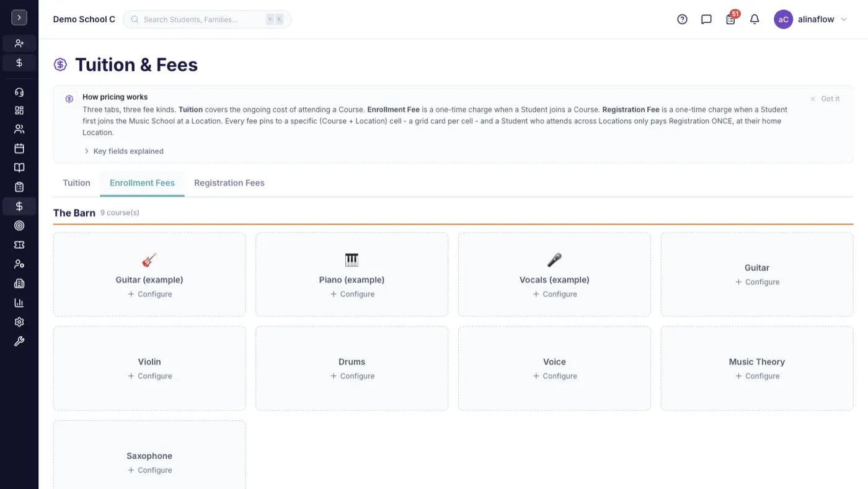
Task: Focus the Search Students, Families field
Action: [207, 19]
